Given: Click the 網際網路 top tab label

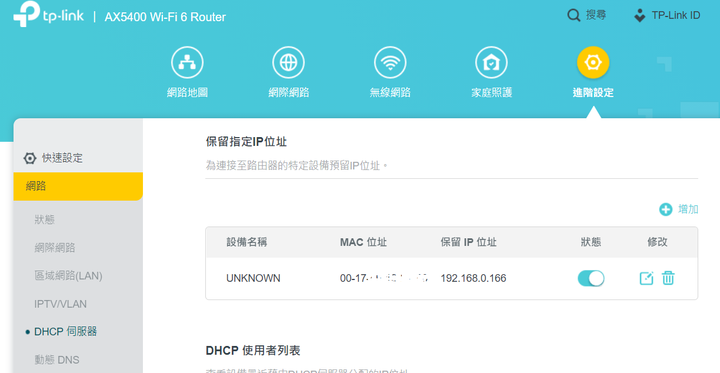Looking at the screenshot, I should click(x=288, y=92).
